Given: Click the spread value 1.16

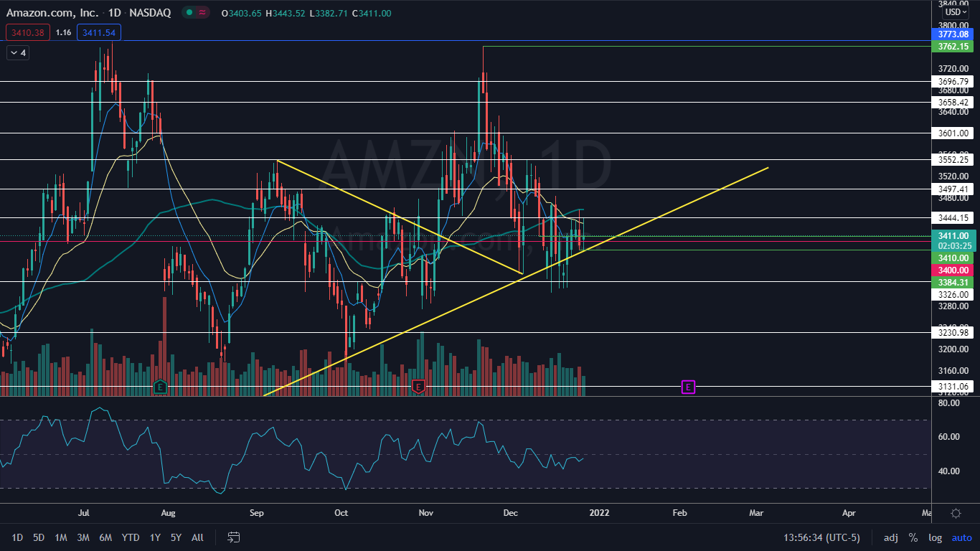Looking at the screenshot, I should [x=63, y=32].
